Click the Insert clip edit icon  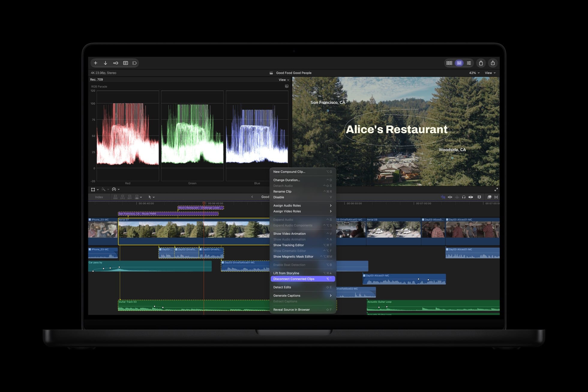click(123, 197)
